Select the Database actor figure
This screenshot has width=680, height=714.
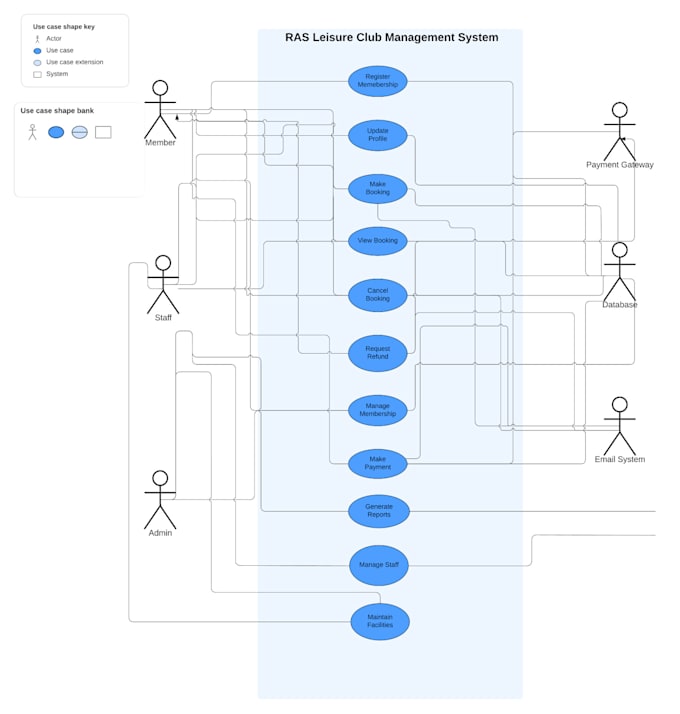619,271
